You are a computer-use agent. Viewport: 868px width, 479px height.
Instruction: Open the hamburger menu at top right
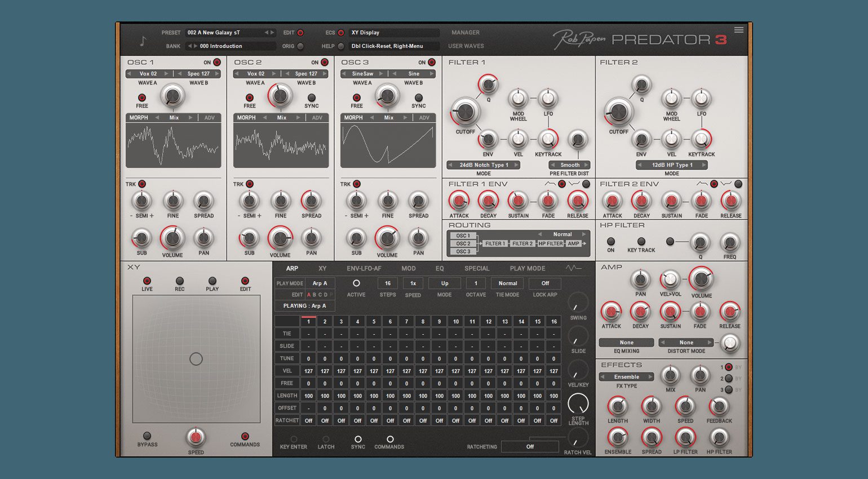point(738,30)
